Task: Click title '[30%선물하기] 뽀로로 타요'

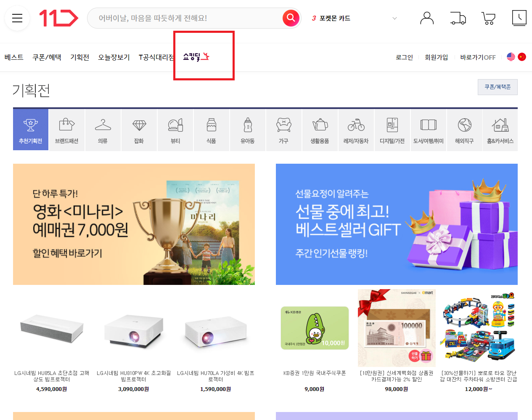Action: tap(479, 376)
